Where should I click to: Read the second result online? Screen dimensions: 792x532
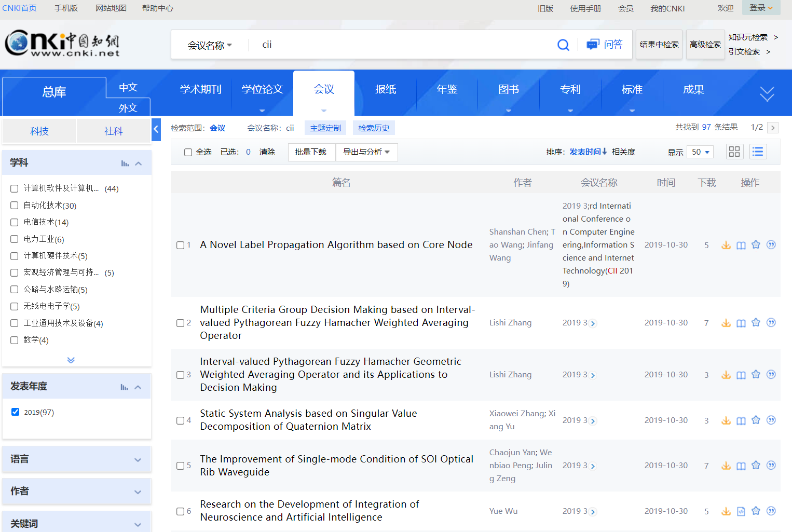point(741,323)
